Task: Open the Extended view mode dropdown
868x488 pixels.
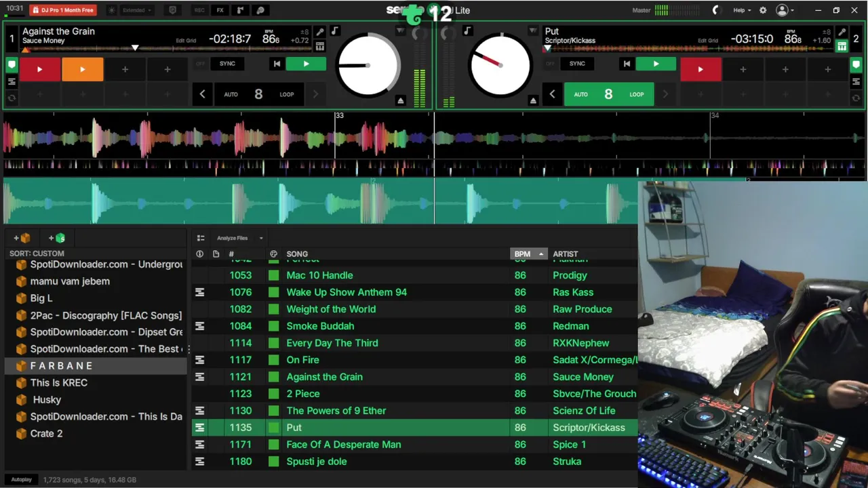Action: 138,10
